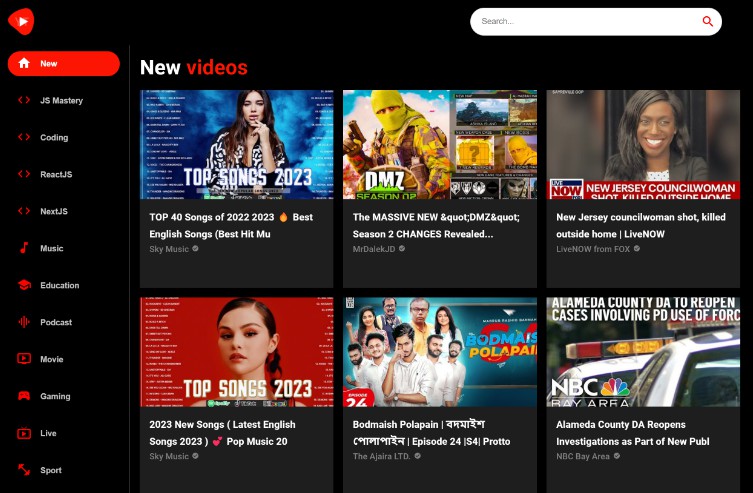Open the JS Mastery category
The image size is (753, 493).
[61, 101]
